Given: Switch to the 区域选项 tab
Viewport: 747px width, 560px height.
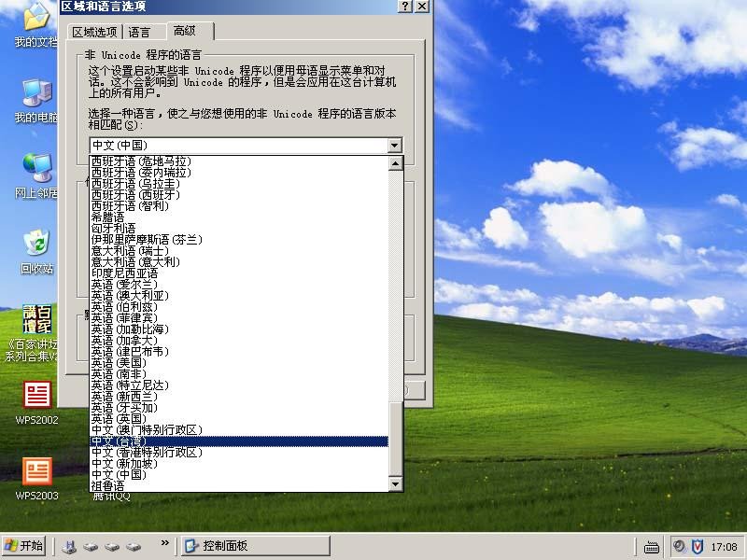Looking at the screenshot, I should (97, 30).
